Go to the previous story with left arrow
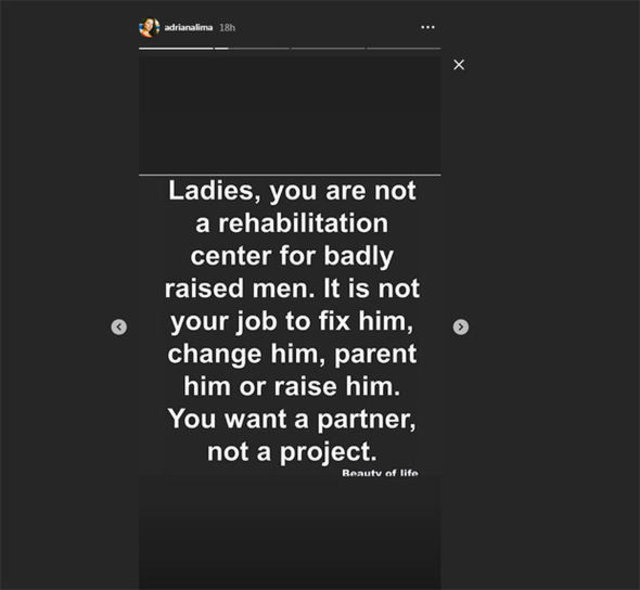 coord(119,326)
